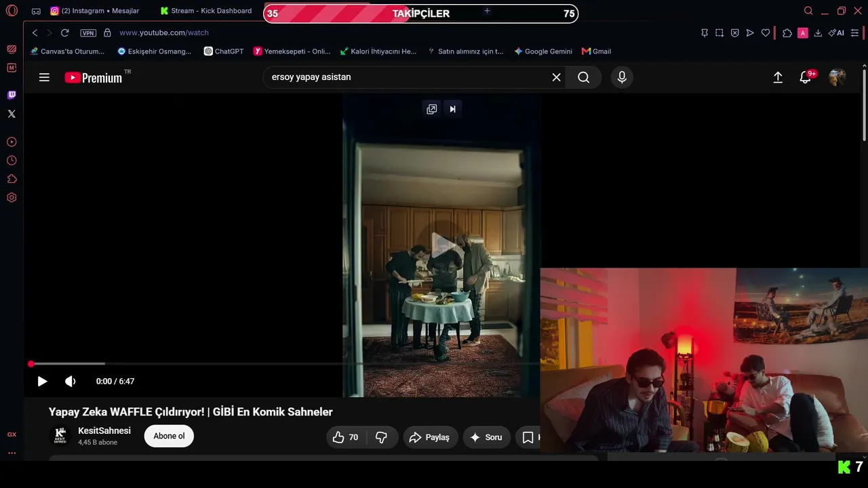Play the video from the control bar
868x488 pixels.
(x=42, y=382)
